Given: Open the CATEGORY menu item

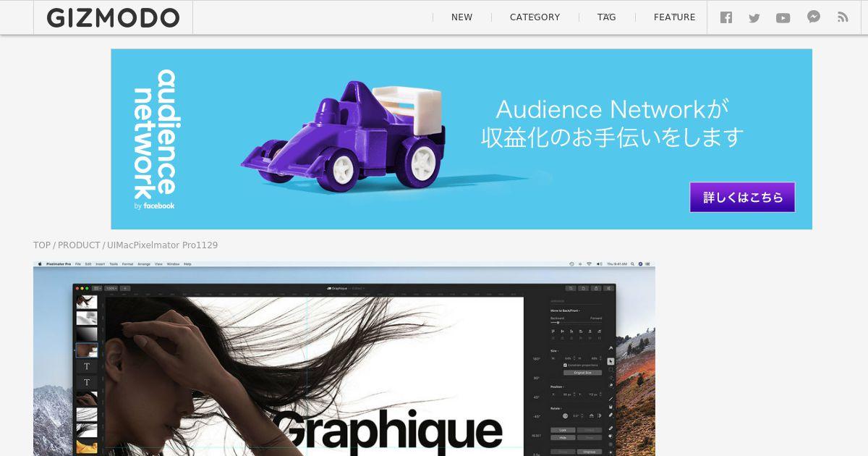Looking at the screenshot, I should [535, 17].
